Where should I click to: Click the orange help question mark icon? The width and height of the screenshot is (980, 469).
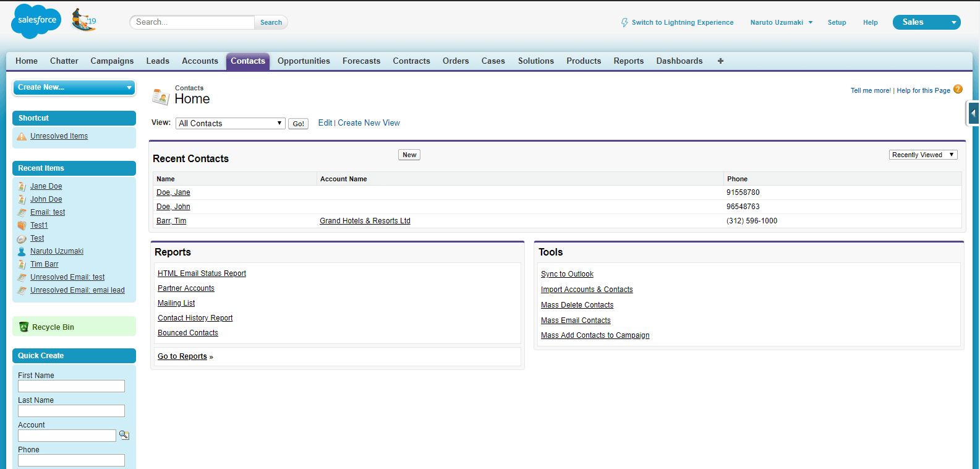pos(958,89)
